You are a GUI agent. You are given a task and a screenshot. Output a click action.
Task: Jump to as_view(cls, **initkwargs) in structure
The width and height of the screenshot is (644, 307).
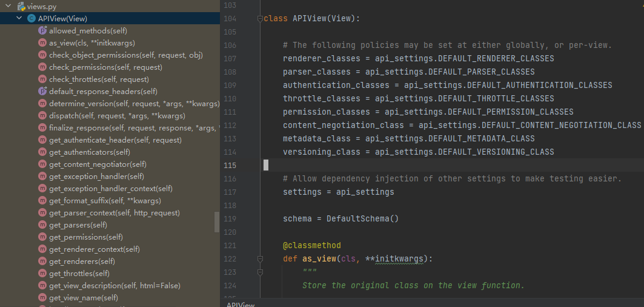point(91,43)
